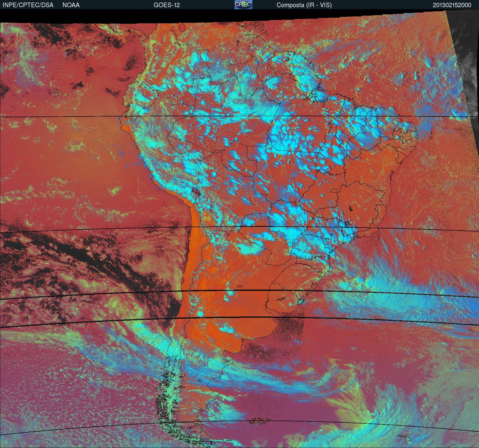Select the INPE/CPTEC/DSA header text
The height and width of the screenshot is (448, 479).
click(28, 5)
